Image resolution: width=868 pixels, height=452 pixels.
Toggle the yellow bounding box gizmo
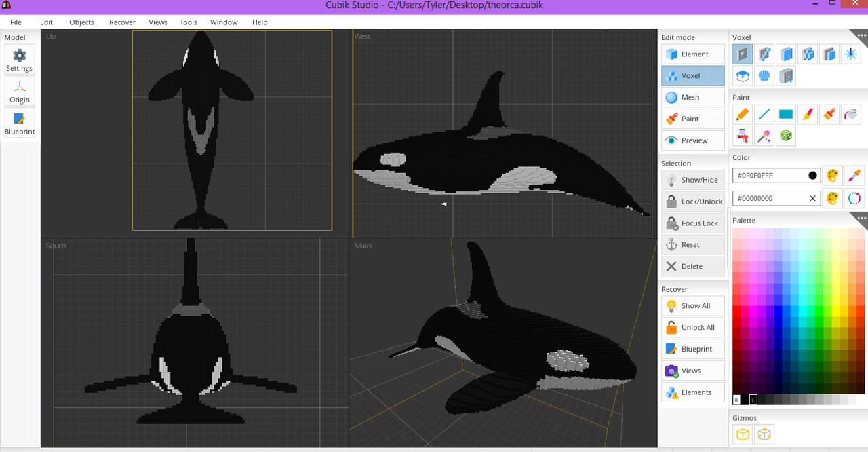[x=743, y=434]
